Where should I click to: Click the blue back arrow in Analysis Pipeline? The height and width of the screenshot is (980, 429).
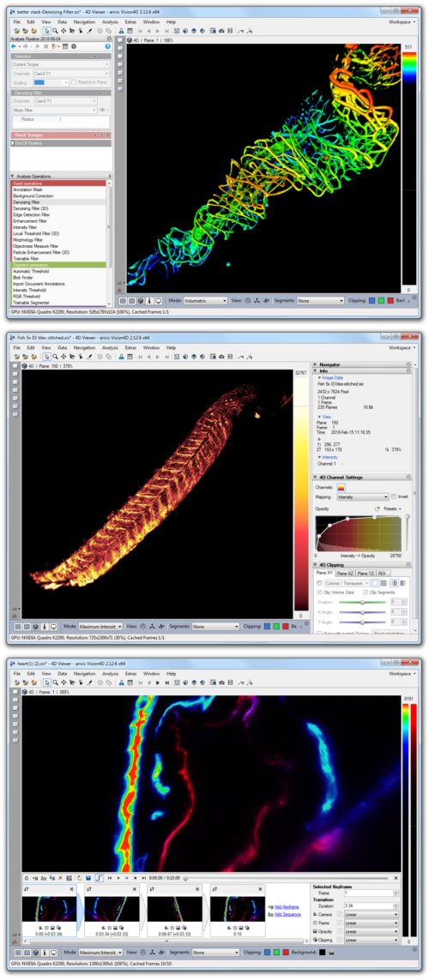[14, 46]
